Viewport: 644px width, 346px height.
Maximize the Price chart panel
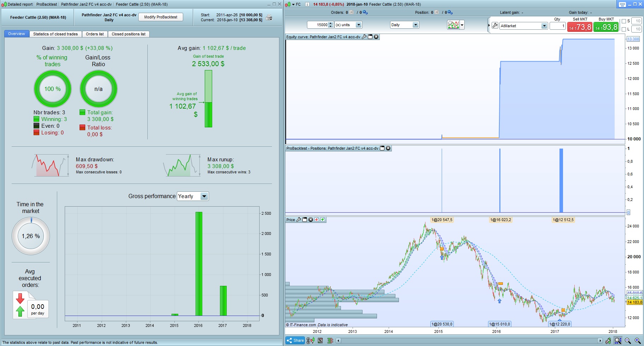pos(305,220)
